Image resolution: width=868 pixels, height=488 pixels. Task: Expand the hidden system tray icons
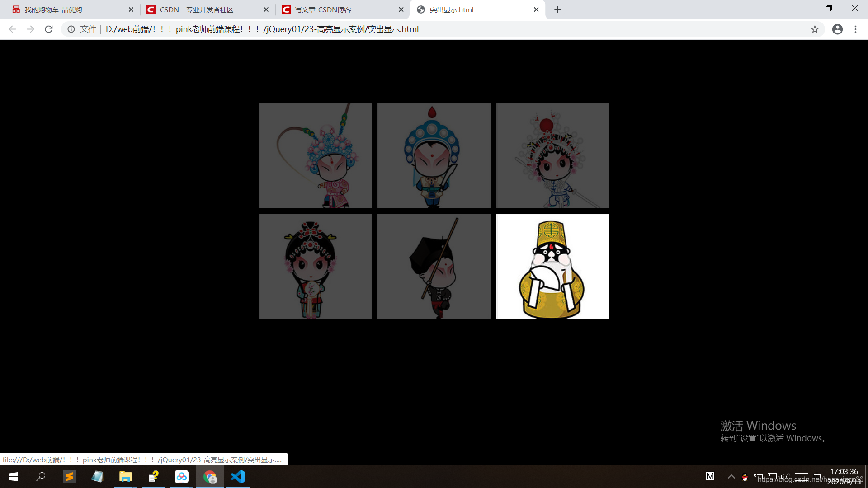tap(731, 477)
